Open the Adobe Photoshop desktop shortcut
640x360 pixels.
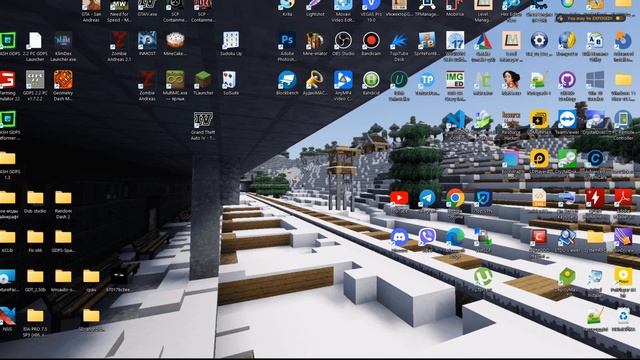[287, 41]
